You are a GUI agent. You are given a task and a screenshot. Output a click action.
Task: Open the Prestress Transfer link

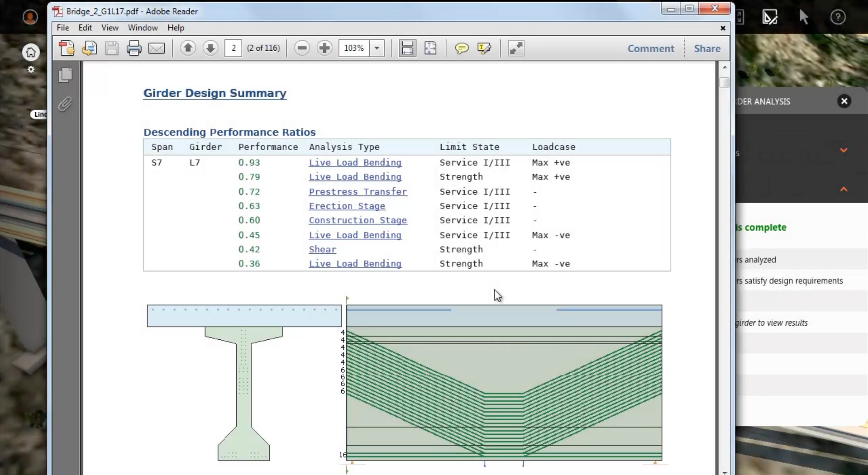(358, 192)
